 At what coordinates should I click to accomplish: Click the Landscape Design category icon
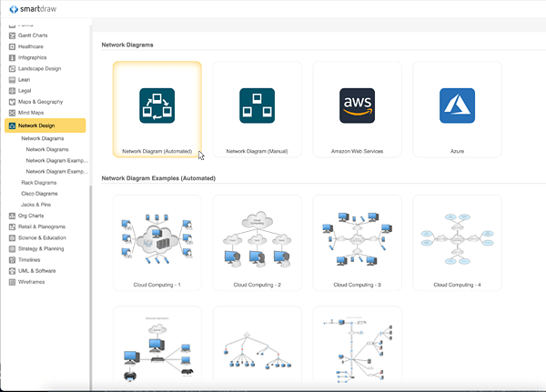click(12, 68)
